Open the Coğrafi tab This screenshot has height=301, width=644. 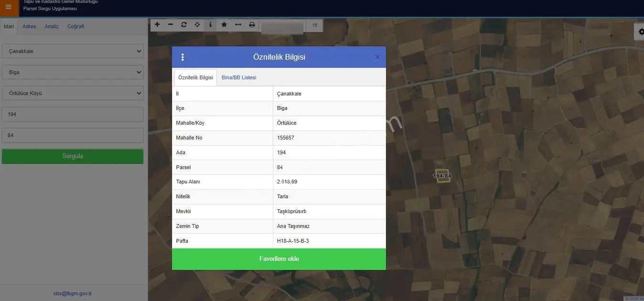point(75,26)
